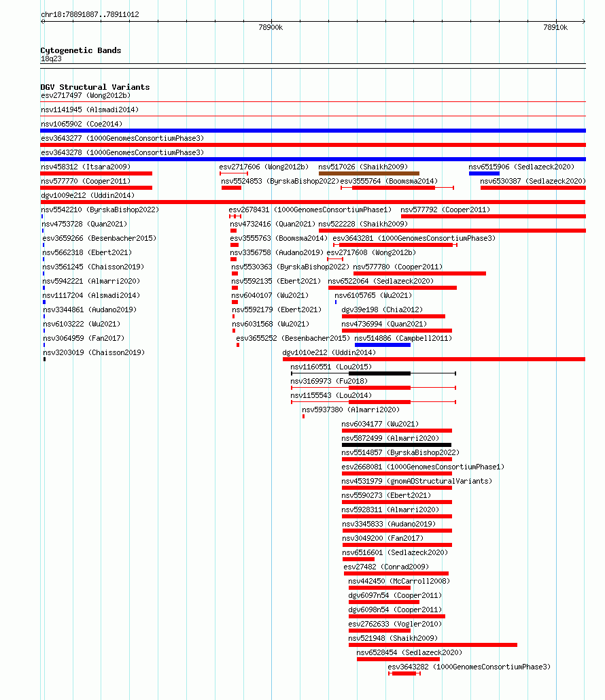Screen dimensions: 605x700
Task: Select the nsv6522064 (Sedlazeck2020) label
Action: 381,281
